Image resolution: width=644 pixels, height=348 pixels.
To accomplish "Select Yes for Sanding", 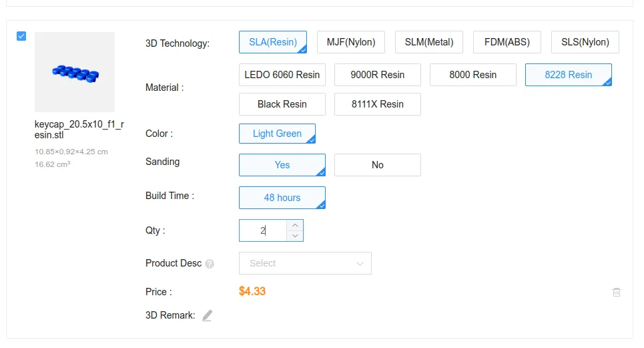I will point(282,165).
